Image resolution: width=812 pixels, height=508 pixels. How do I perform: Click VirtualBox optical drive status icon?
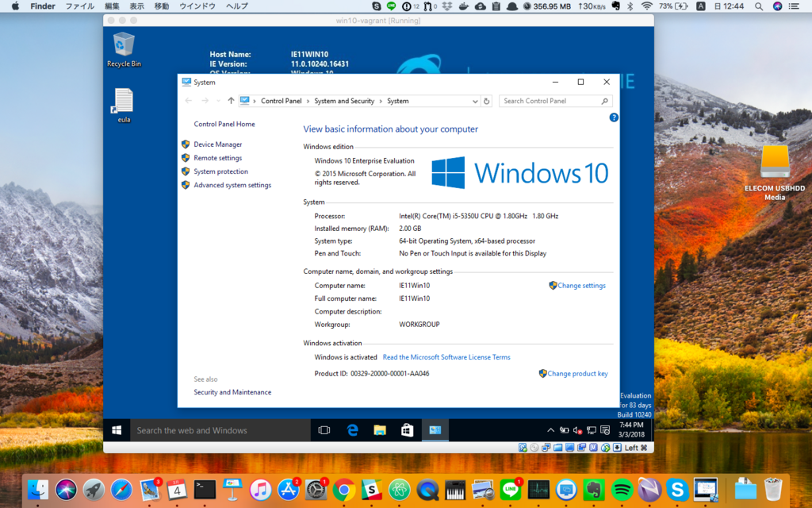click(x=534, y=448)
